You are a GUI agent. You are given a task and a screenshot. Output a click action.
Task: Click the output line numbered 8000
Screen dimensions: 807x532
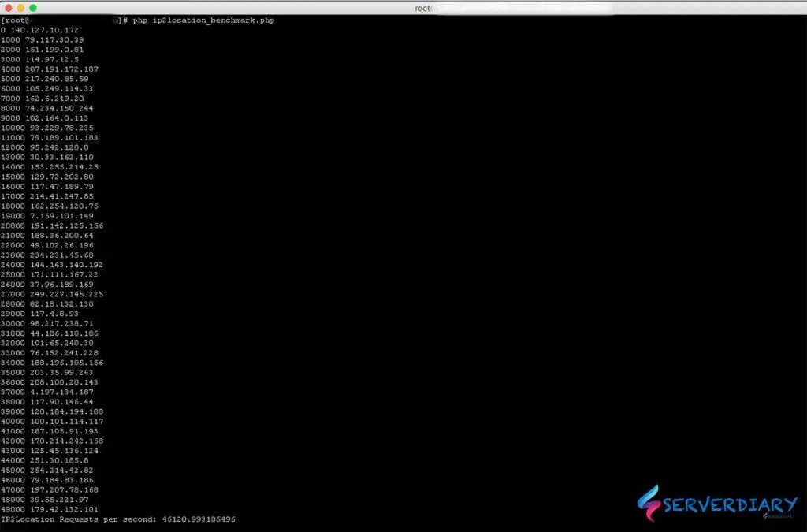click(x=46, y=109)
